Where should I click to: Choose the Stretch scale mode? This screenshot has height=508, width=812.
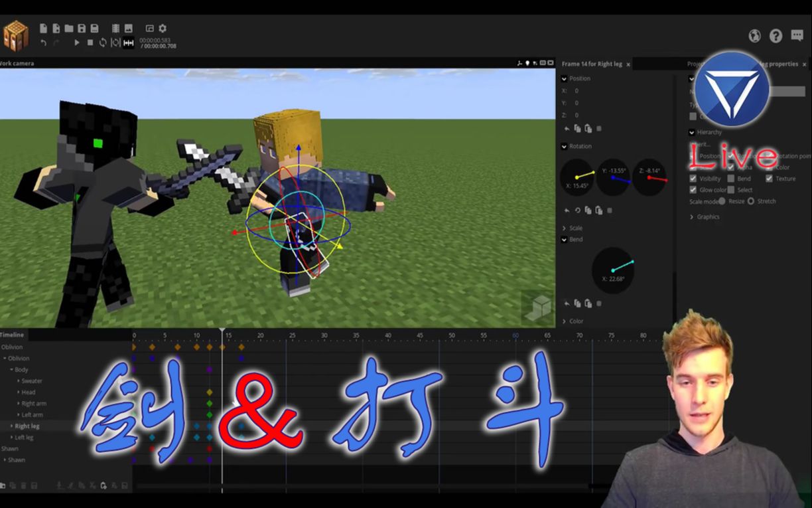(751, 201)
